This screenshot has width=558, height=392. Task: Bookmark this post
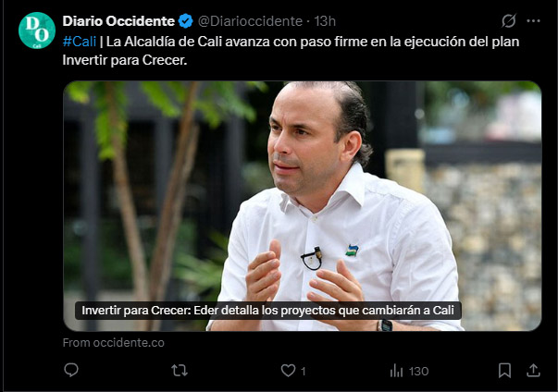click(504, 371)
